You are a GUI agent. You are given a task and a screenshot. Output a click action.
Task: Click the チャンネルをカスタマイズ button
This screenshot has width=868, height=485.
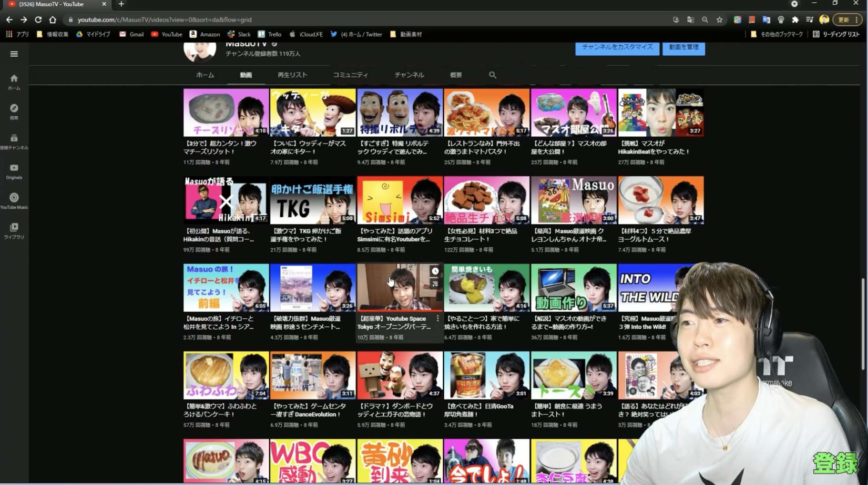click(617, 47)
